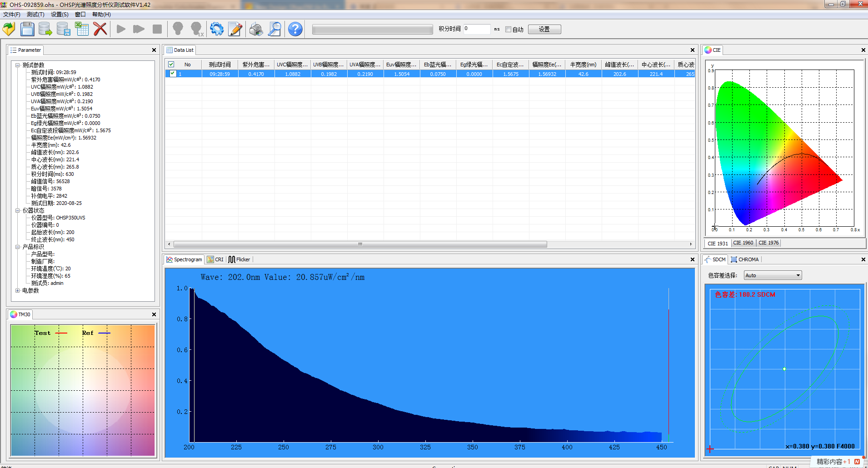This screenshot has height=468, width=868.
Task: Switch to CIE 1976 tab
Action: pos(768,243)
